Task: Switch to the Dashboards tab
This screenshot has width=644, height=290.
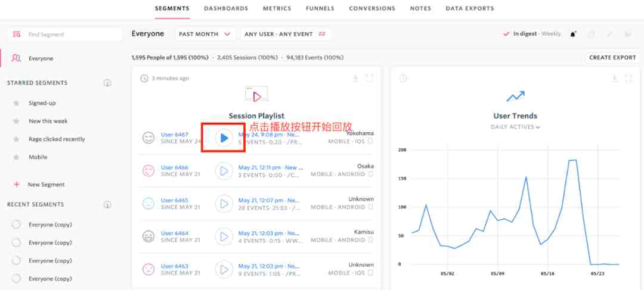Action: pos(226,8)
